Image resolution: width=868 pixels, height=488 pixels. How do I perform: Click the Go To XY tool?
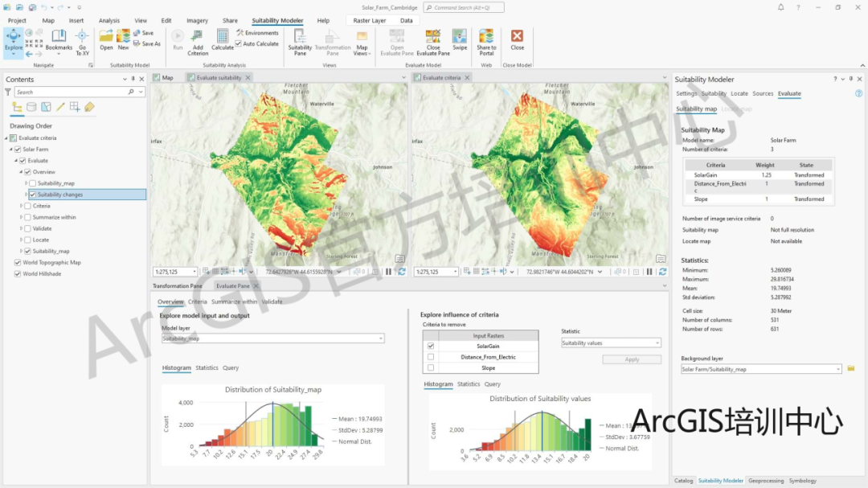point(82,42)
